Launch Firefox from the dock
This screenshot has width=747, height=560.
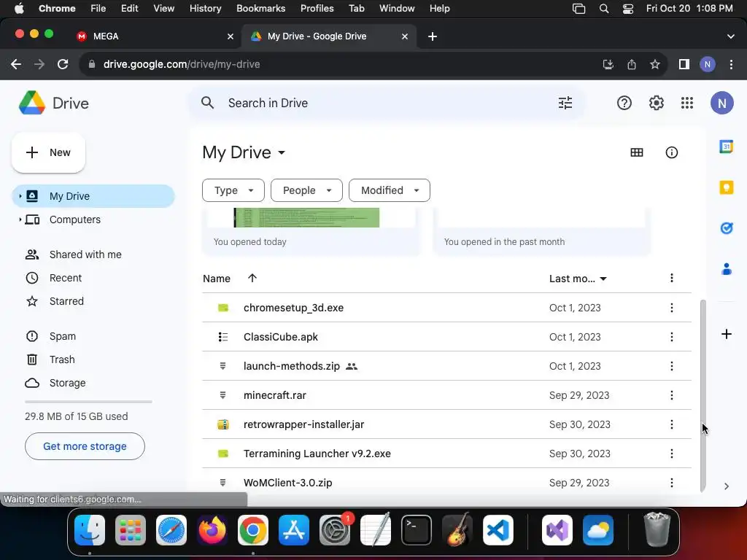click(x=212, y=530)
